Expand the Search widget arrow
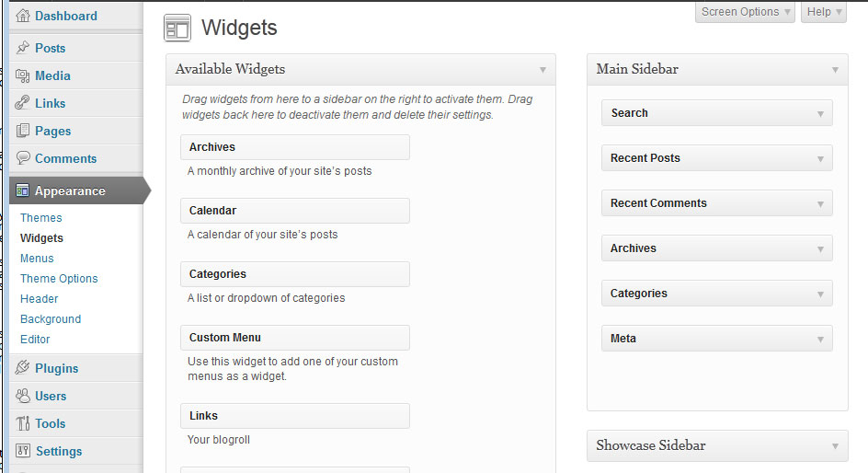Viewport: 868px width, 473px height. pyautogui.click(x=820, y=113)
